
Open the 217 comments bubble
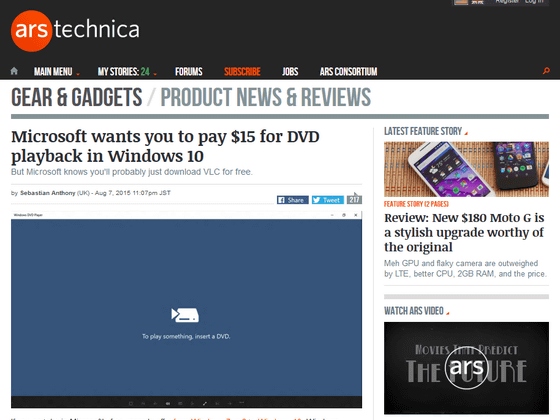pyautogui.click(x=354, y=199)
